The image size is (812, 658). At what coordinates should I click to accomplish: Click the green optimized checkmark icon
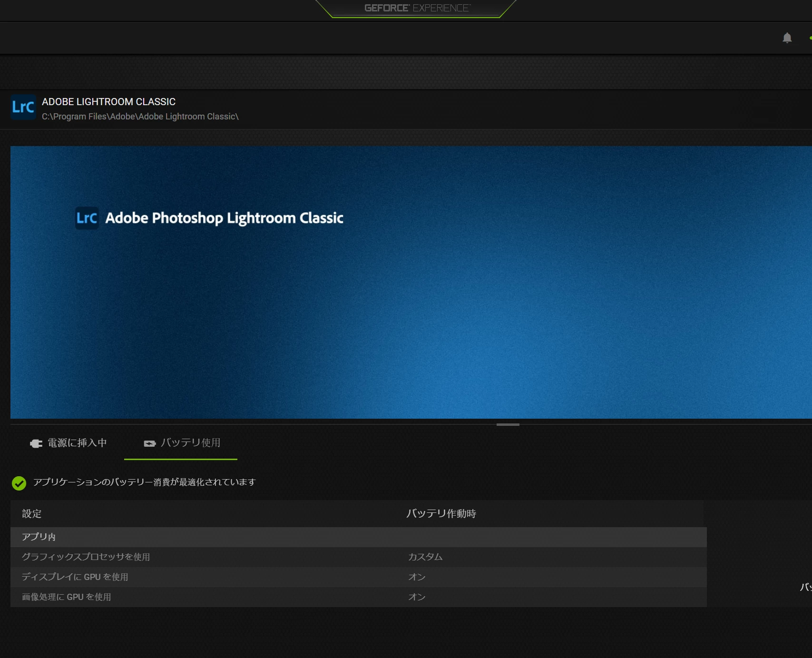19,483
